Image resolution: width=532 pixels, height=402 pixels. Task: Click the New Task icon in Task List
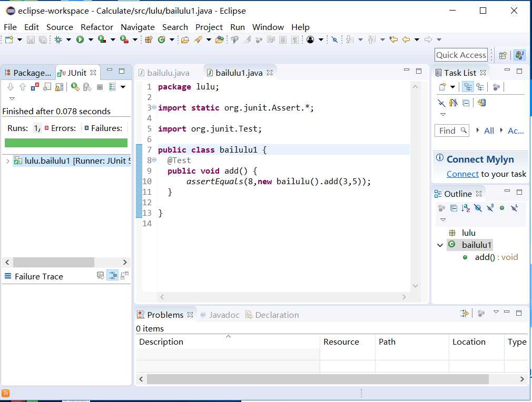pyautogui.click(x=442, y=87)
